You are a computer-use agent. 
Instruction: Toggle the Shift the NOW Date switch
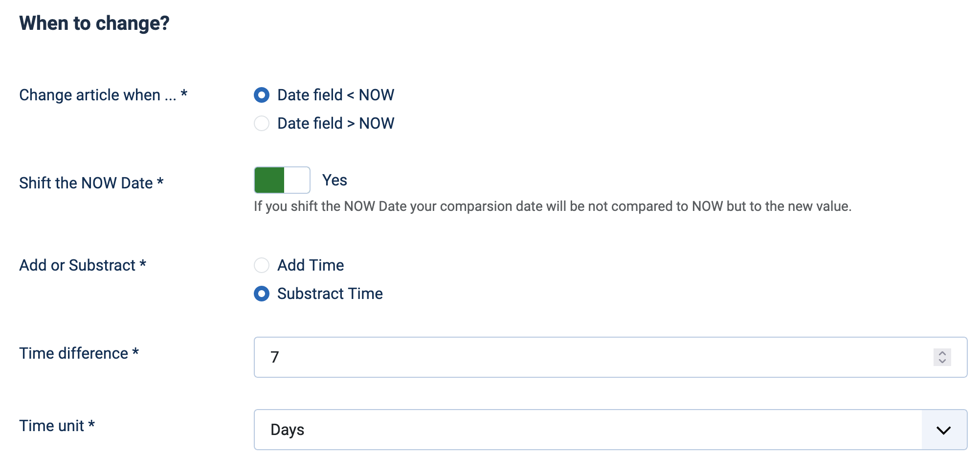282,180
